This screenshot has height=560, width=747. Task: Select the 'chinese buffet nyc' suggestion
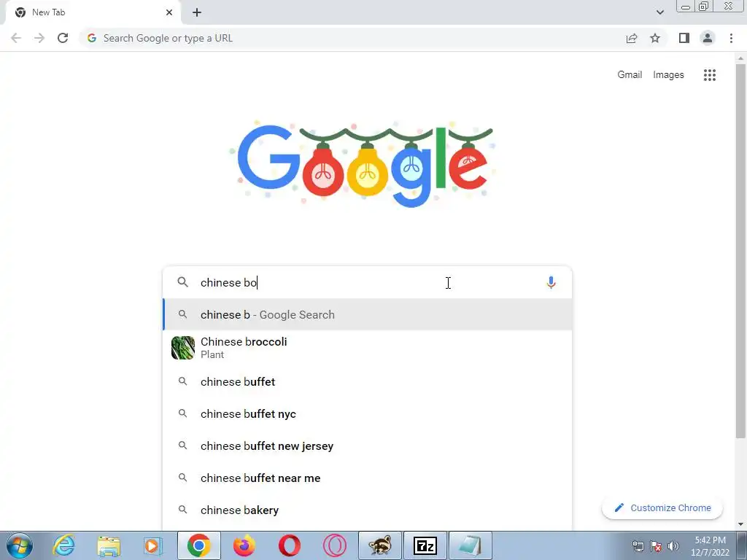[368, 414]
